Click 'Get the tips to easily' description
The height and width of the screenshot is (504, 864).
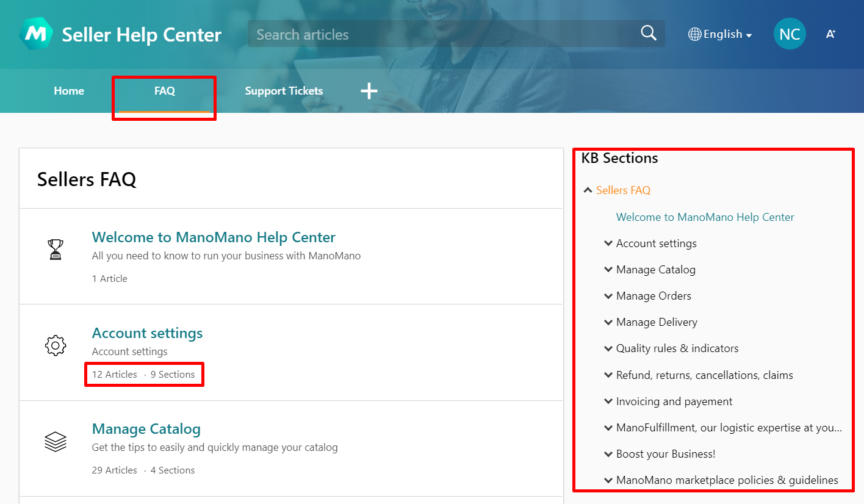pos(215,447)
